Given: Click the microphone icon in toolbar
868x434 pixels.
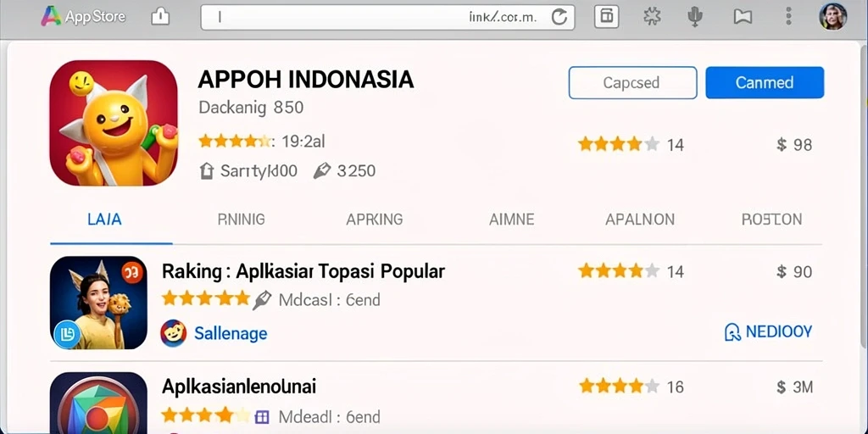Looking at the screenshot, I should 695,17.
